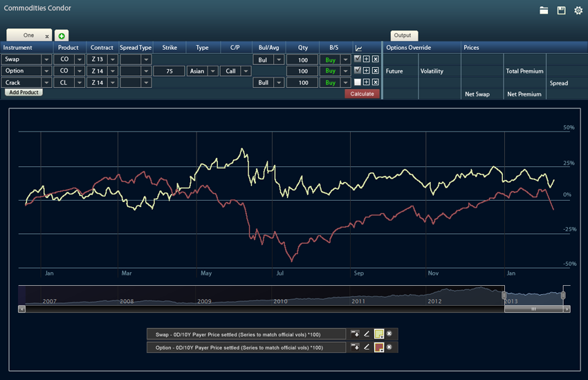Click Instrument column header
The image size is (588, 380).
[x=17, y=48]
